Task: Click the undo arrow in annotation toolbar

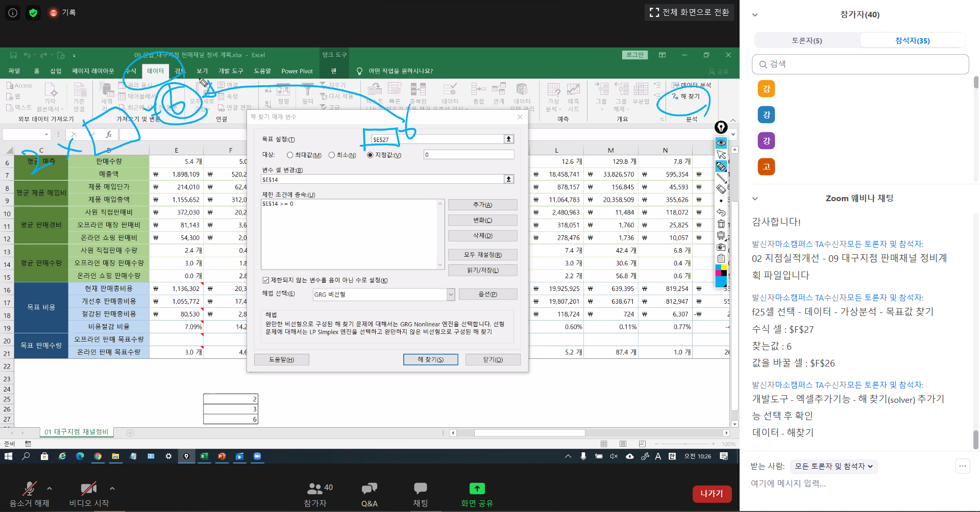Action: click(x=721, y=212)
